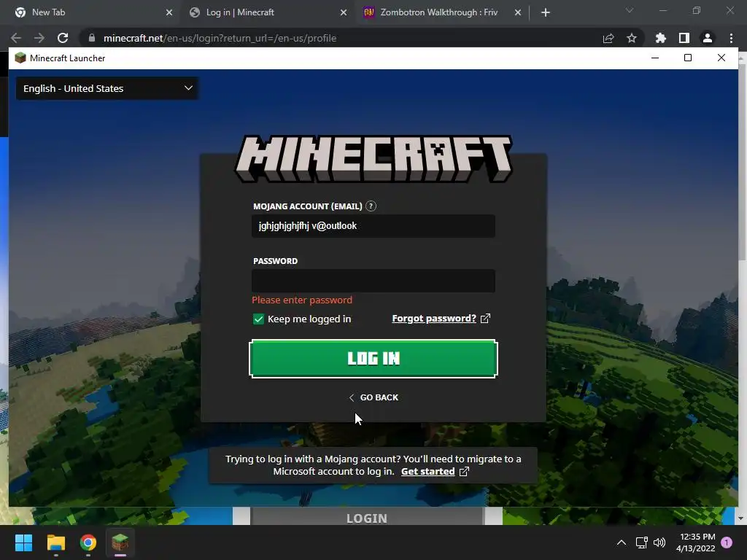Open File Explorer from the taskbar
Viewport: 747px width, 560px height.
(x=55, y=542)
